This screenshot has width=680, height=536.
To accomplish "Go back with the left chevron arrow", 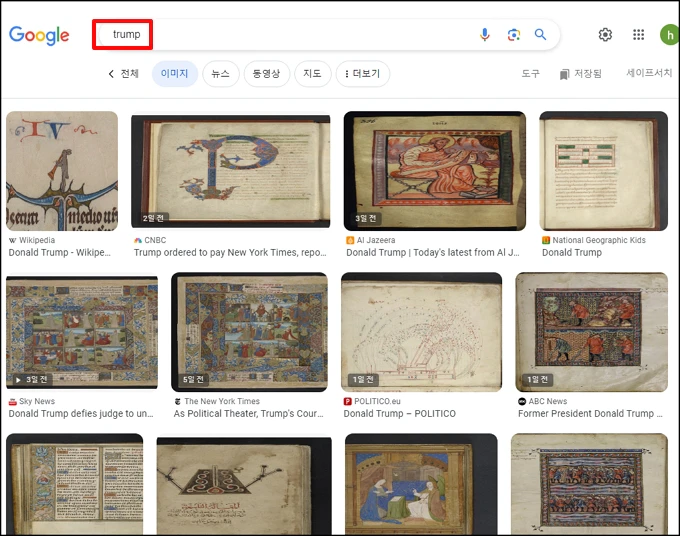I will pos(111,74).
